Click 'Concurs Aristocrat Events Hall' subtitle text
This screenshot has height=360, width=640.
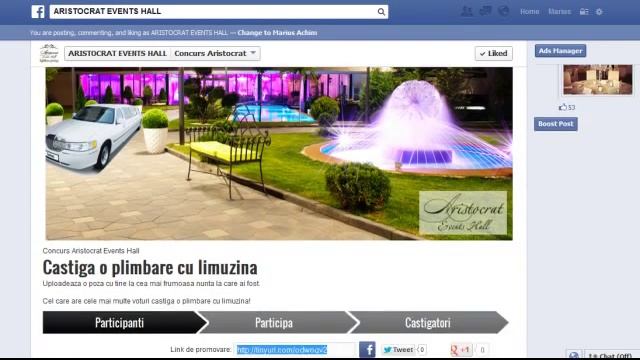click(x=91, y=251)
